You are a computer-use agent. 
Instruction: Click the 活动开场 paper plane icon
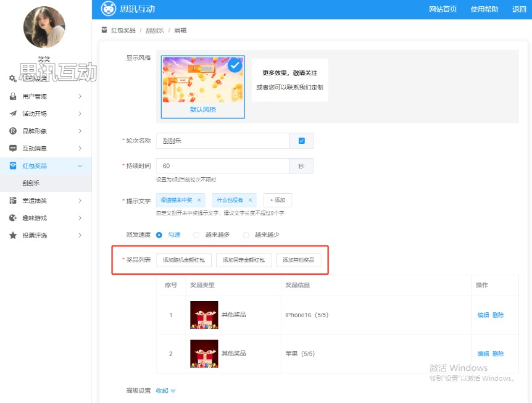pyautogui.click(x=13, y=114)
